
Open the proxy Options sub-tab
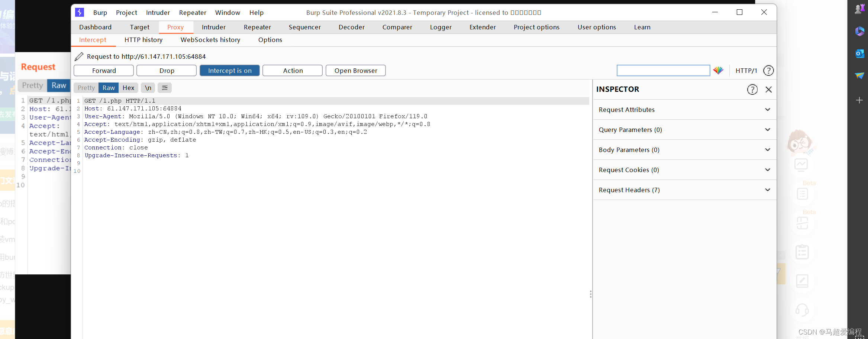[x=270, y=40]
